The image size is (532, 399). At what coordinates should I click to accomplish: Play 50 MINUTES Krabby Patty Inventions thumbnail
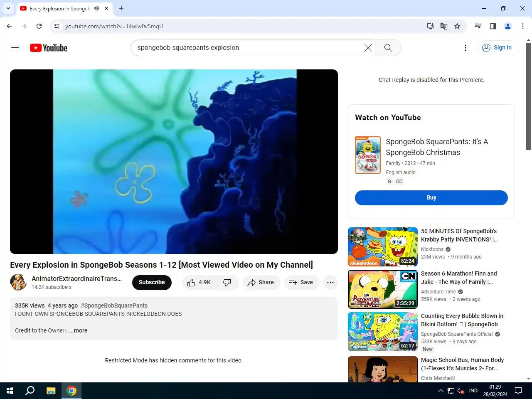(383, 247)
